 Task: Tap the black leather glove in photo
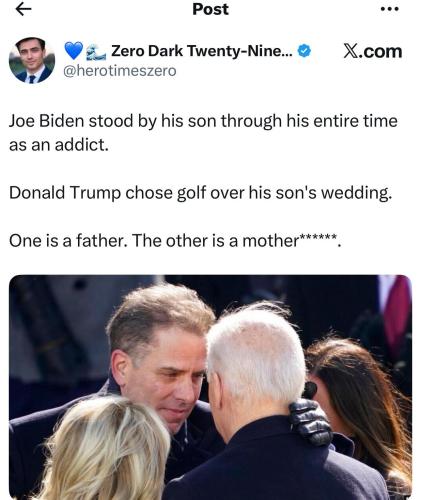[310, 422]
